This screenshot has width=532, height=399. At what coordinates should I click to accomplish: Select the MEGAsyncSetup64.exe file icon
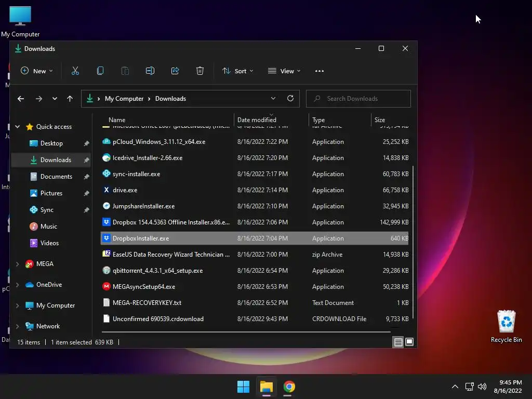point(106,286)
